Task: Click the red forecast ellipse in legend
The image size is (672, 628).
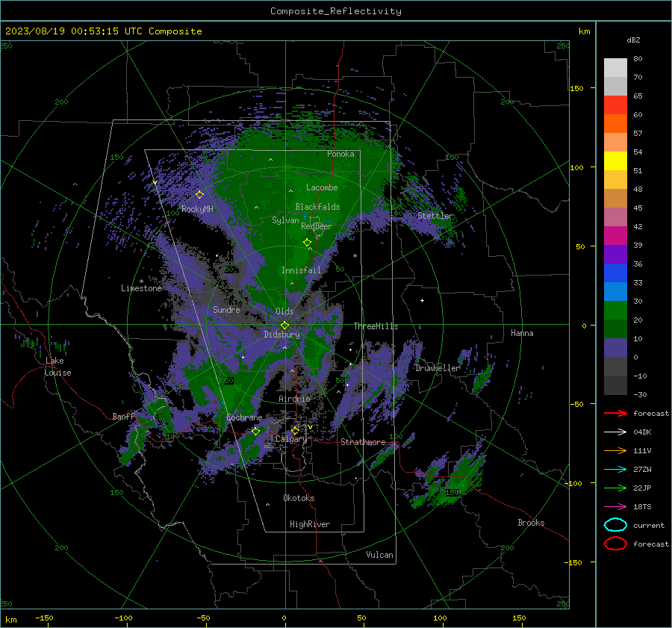Action: [x=615, y=544]
